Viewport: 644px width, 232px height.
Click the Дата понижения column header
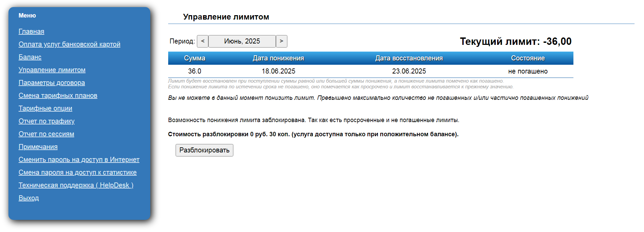278,58
